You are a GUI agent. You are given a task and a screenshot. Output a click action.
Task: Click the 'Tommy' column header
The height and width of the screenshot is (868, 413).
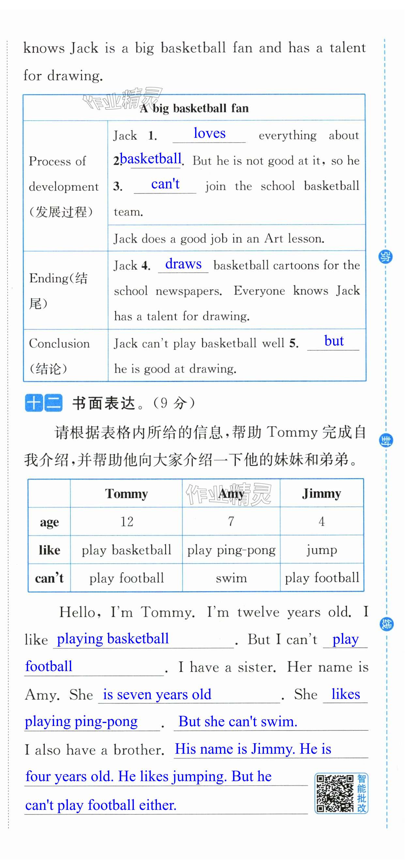click(127, 494)
